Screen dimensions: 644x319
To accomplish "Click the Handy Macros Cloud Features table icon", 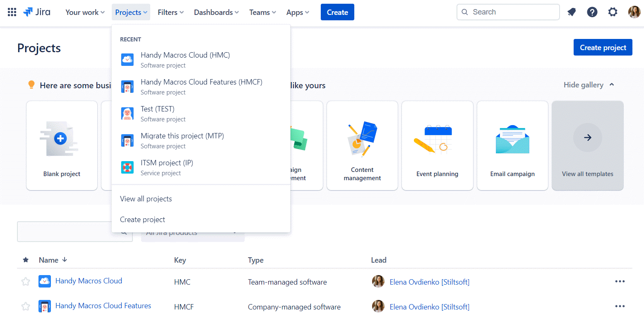I will [x=45, y=306].
